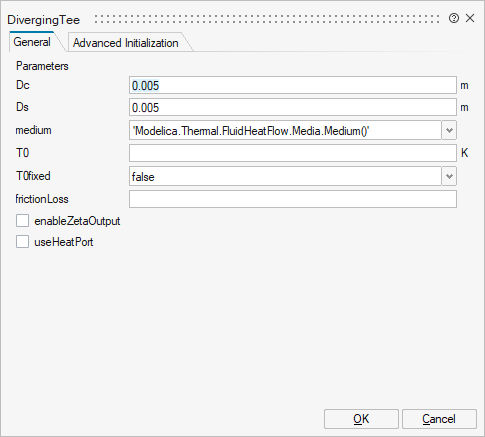This screenshot has height=437, width=485.
Task: Focus the frictionLoss input field
Action: [293, 199]
